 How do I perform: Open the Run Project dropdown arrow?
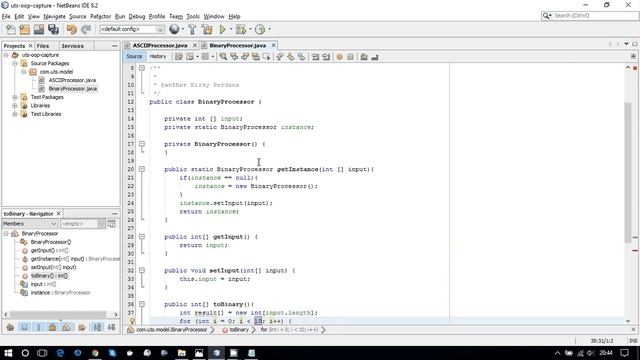tap(231, 29)
